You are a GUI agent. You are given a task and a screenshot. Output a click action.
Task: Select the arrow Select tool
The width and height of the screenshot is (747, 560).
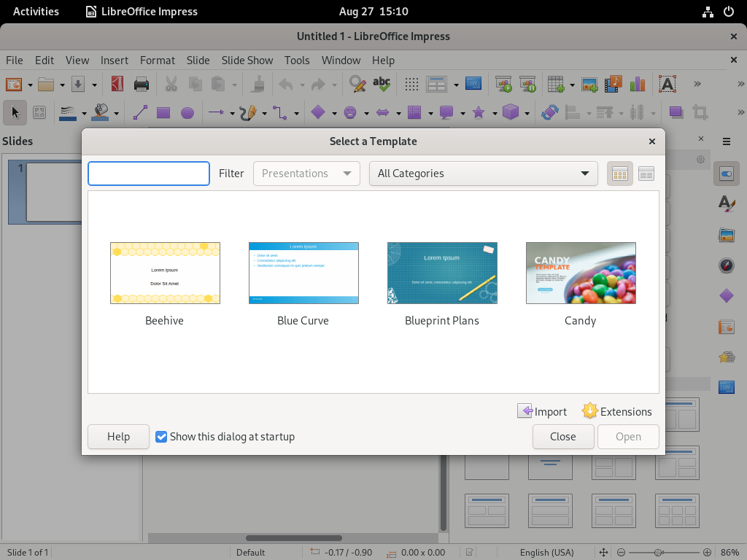(x=15, y=112)
